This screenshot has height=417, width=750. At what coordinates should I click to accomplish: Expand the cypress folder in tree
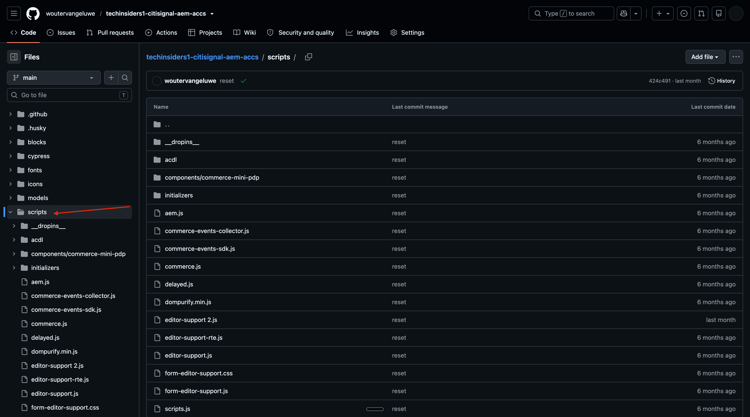[x=10, y=156]
